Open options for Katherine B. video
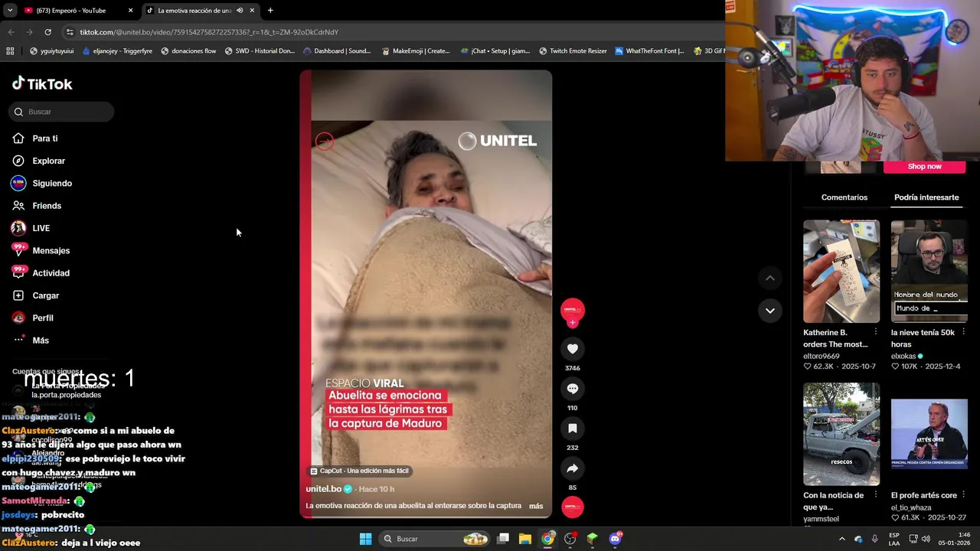 pyautogui.click(x=875, y=332)
